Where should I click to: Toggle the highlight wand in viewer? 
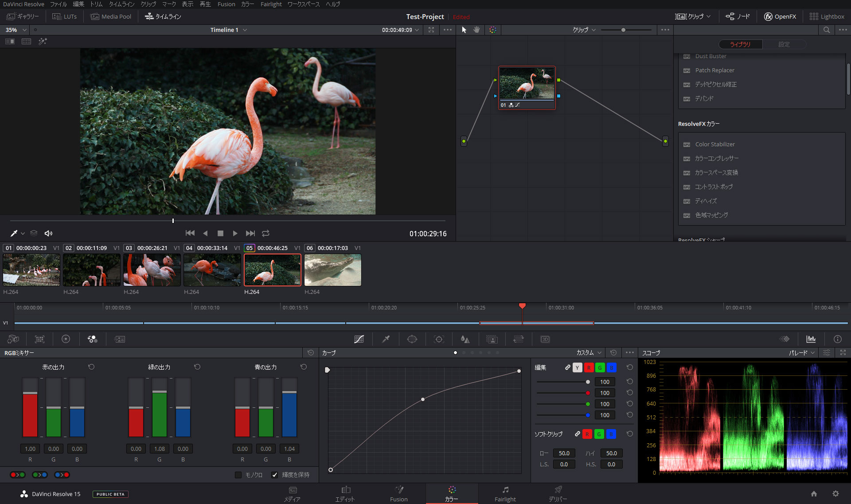(x=43, y=41)
